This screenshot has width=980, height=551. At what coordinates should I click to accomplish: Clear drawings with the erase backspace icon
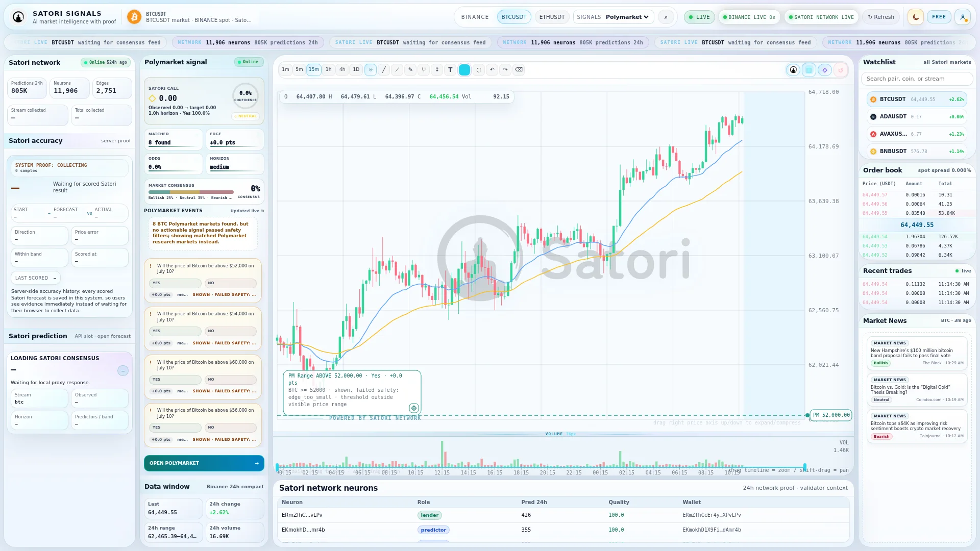[x=519, y=70]
